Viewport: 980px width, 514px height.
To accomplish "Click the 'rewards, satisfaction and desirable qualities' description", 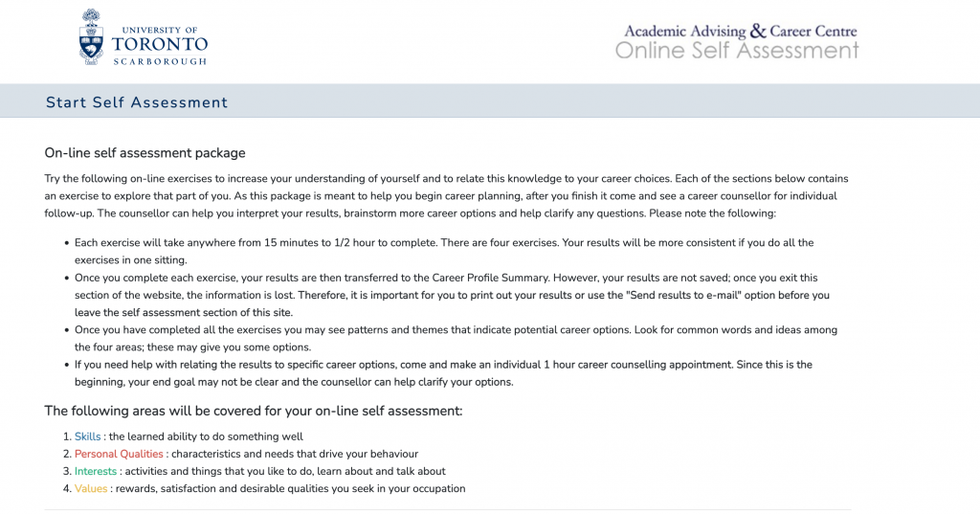I will click(290, 488).
